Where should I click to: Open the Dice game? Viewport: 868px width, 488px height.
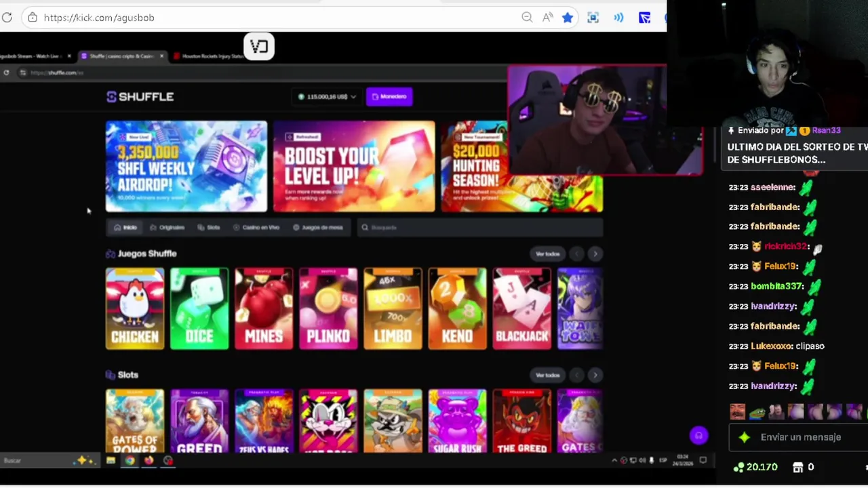199,309
